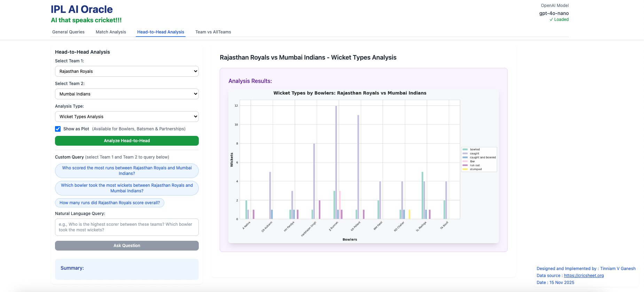
Task: Pick the 'Which bowler took the most wickets' query
Action: 127,188
